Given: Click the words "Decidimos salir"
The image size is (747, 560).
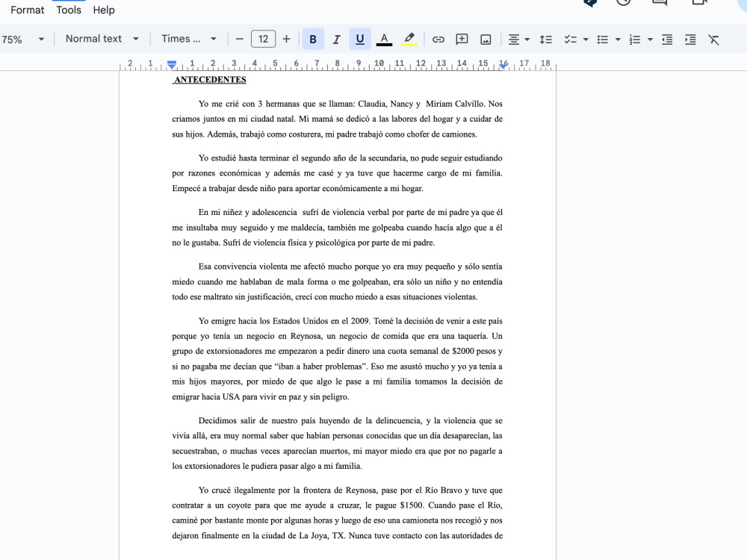Looking at the screenshot, I should (227, 420).
